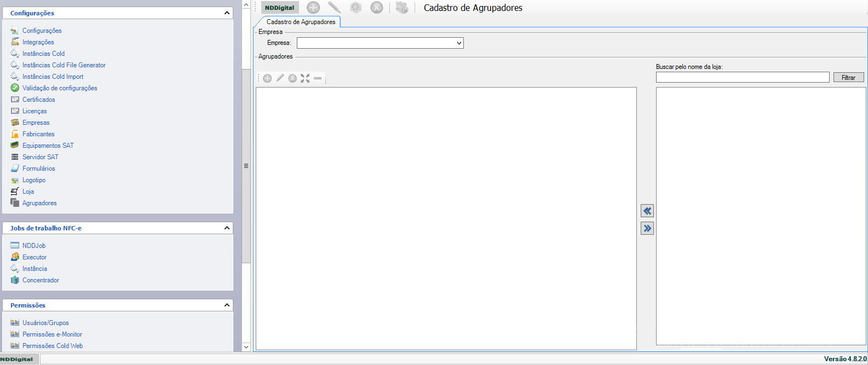Open Instâncias Cold in the sidebar
Viewport: 868px width, 365px height.
[x=43, y=54]
